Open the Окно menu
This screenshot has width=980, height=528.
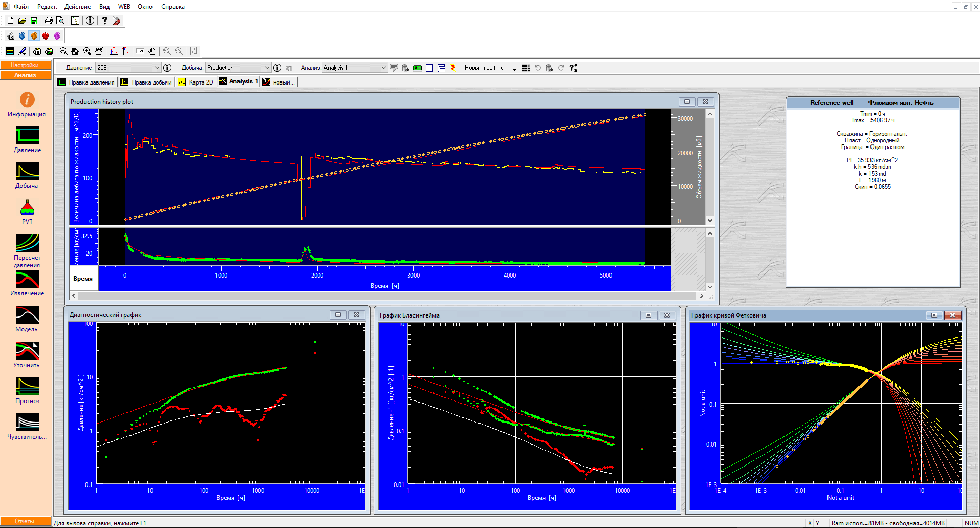(145, 7)
